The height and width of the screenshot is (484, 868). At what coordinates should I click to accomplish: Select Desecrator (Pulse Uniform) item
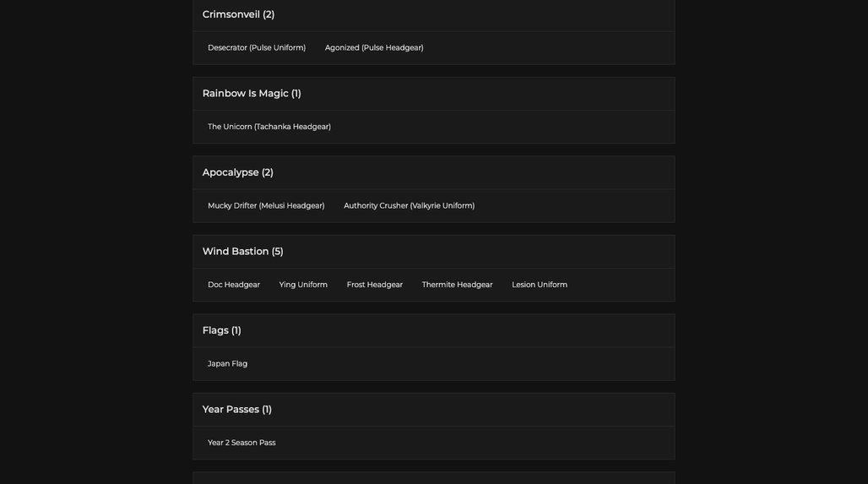point(257,47)
